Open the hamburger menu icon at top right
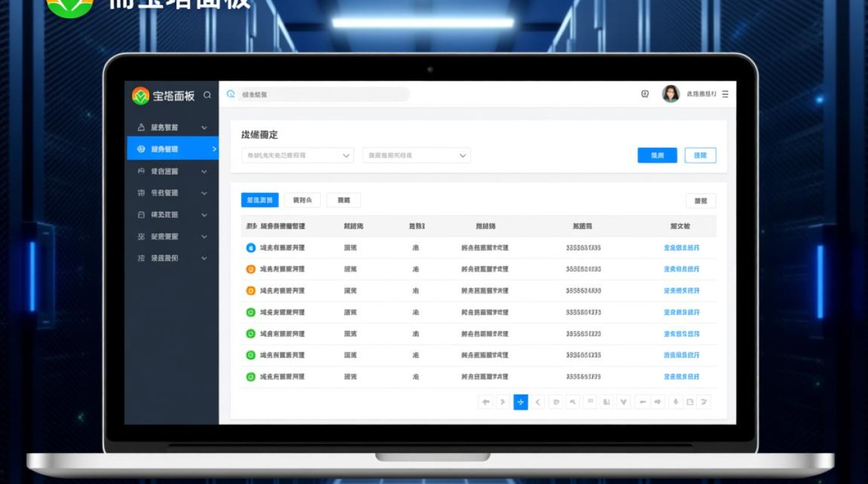This screenshot has width=868, height=484. 725,94
